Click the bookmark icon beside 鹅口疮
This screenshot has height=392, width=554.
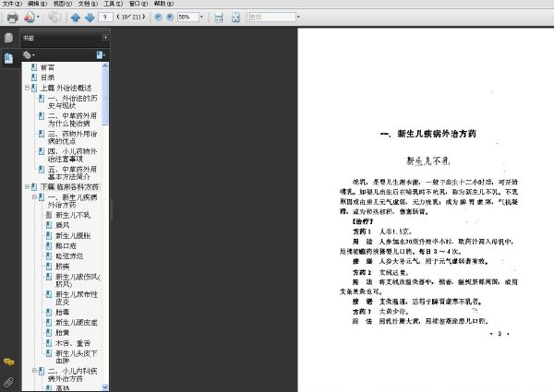(49, 245)
